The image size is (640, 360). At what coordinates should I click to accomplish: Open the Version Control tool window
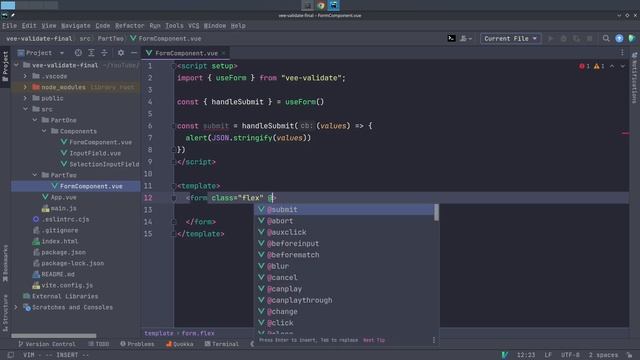47,344
